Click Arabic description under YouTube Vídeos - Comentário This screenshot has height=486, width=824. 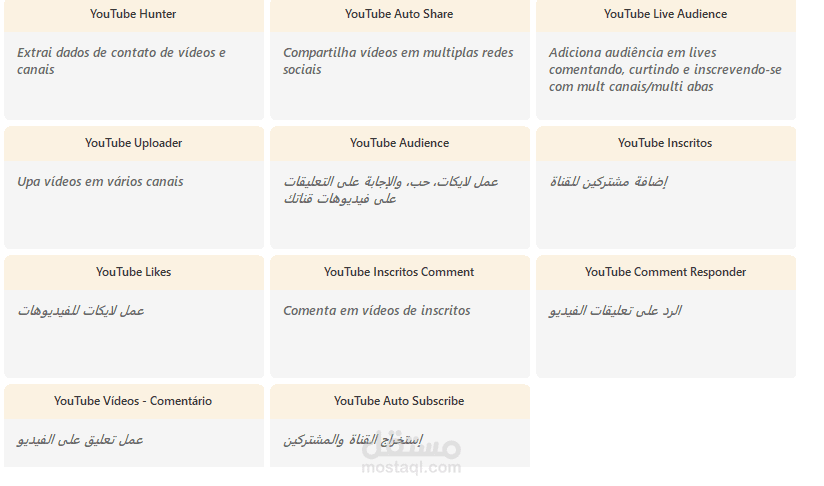[80, 440]
